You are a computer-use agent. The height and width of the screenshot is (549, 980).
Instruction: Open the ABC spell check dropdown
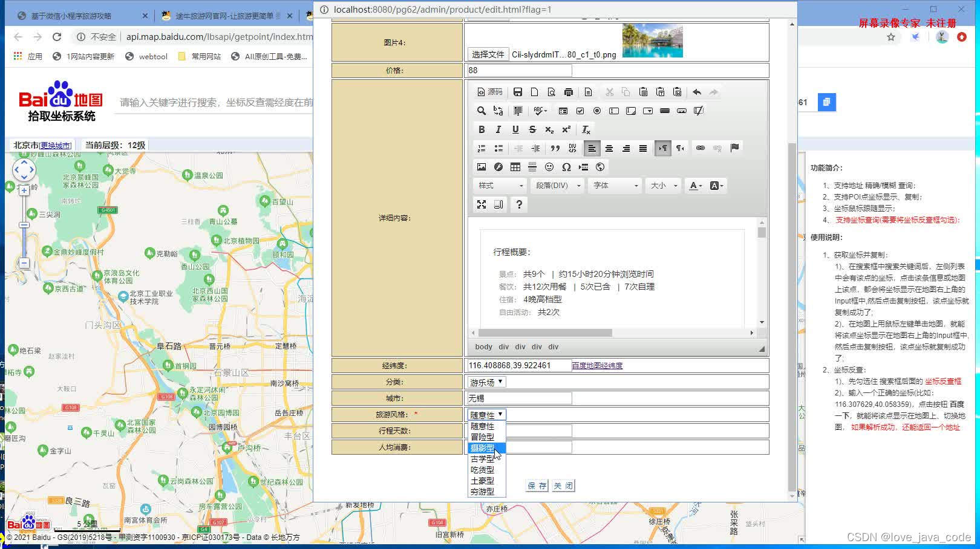540,111
